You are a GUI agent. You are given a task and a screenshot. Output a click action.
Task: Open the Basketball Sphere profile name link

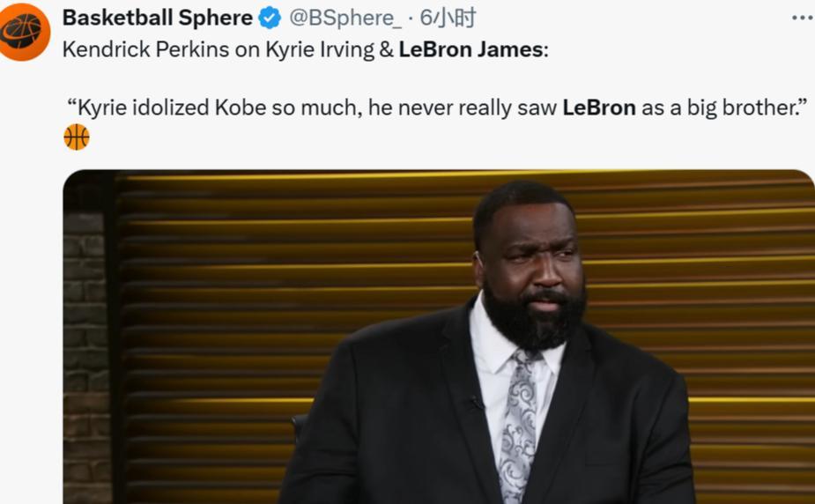158,19
